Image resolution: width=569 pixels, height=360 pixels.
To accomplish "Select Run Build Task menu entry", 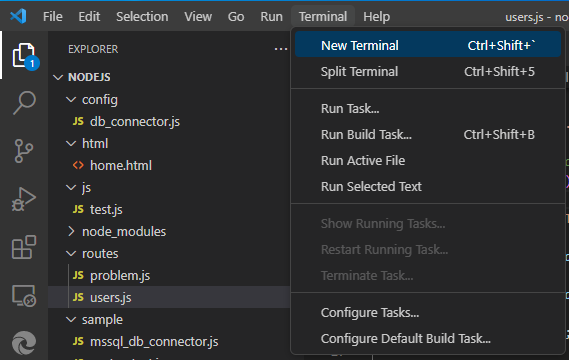I will tap(428, 135).
